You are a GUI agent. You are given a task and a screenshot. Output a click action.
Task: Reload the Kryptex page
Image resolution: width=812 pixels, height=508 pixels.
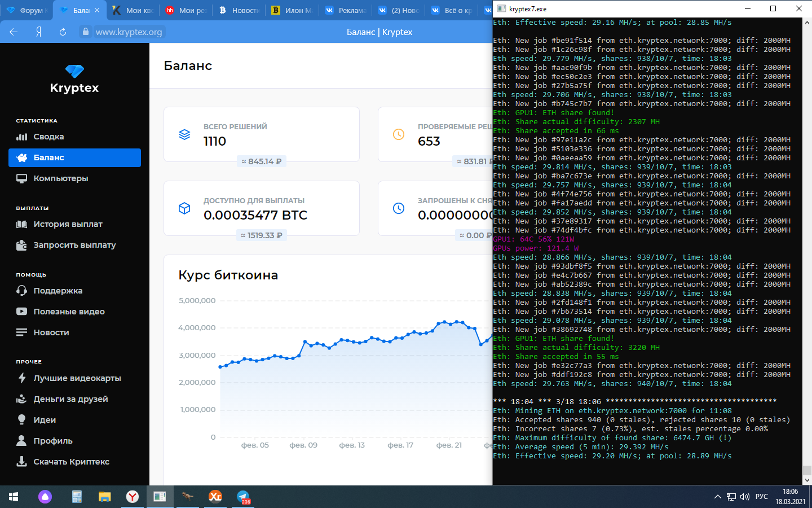click(63, 32)
